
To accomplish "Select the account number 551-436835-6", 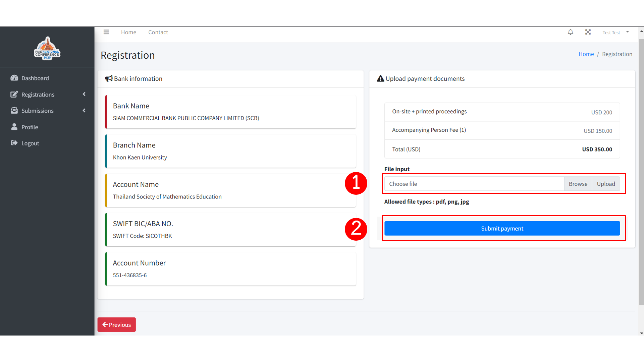I will point(130,275).
